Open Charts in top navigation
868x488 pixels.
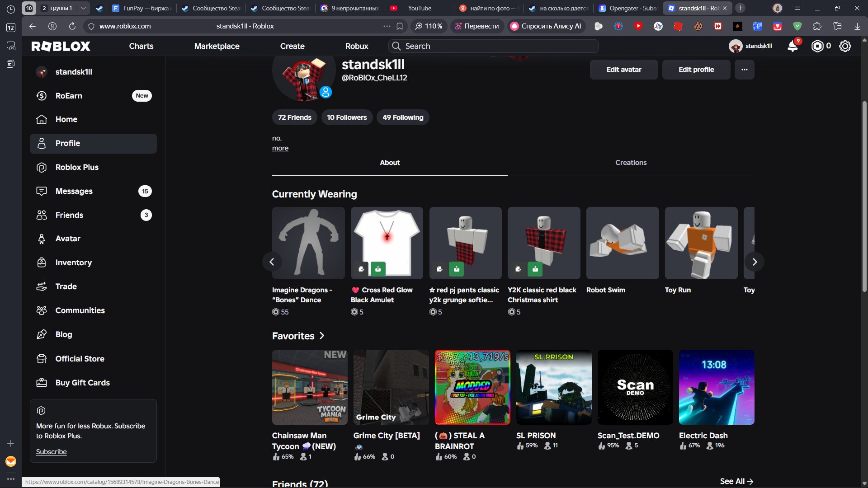tap(141, 46)
